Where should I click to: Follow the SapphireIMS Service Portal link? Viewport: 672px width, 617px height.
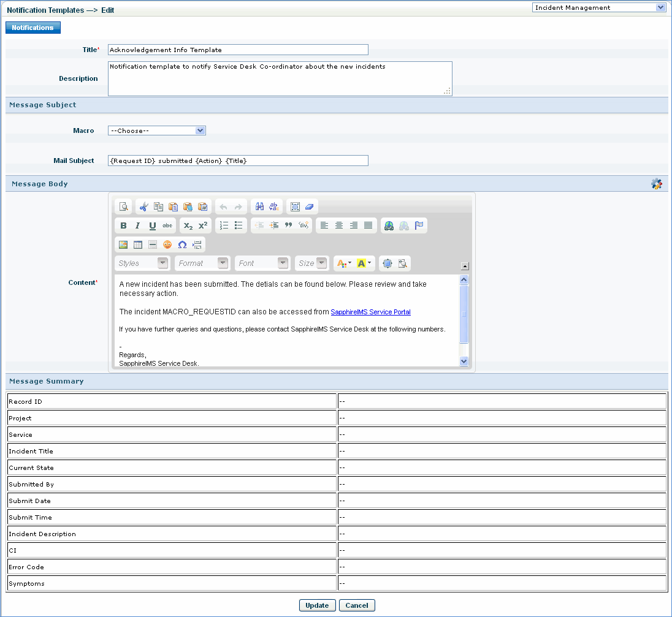[x=370, y=312]
